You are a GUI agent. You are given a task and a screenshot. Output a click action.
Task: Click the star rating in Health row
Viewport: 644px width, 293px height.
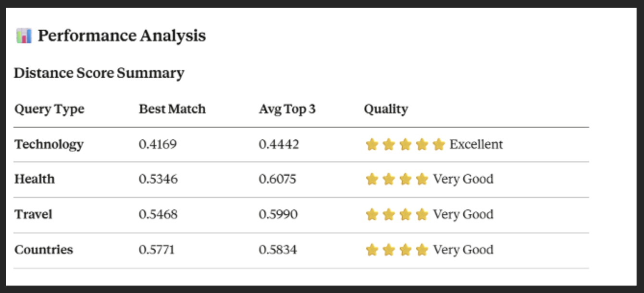click(396, 180)
